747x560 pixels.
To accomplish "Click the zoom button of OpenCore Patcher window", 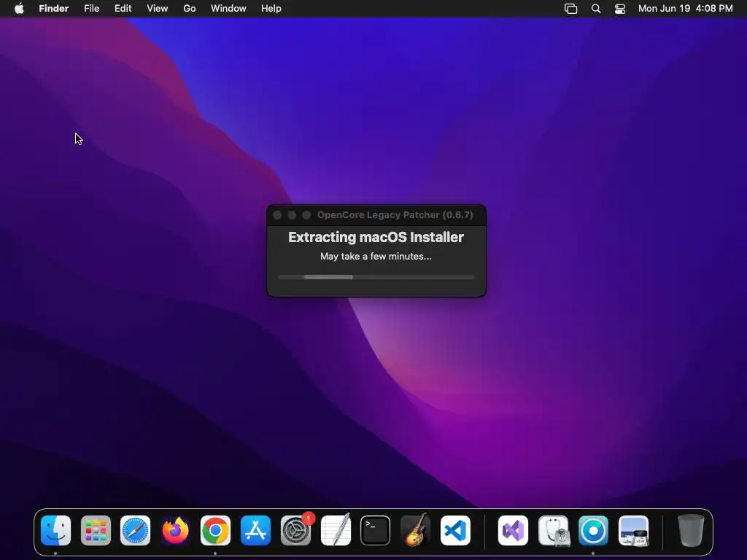I will (307, 215).
